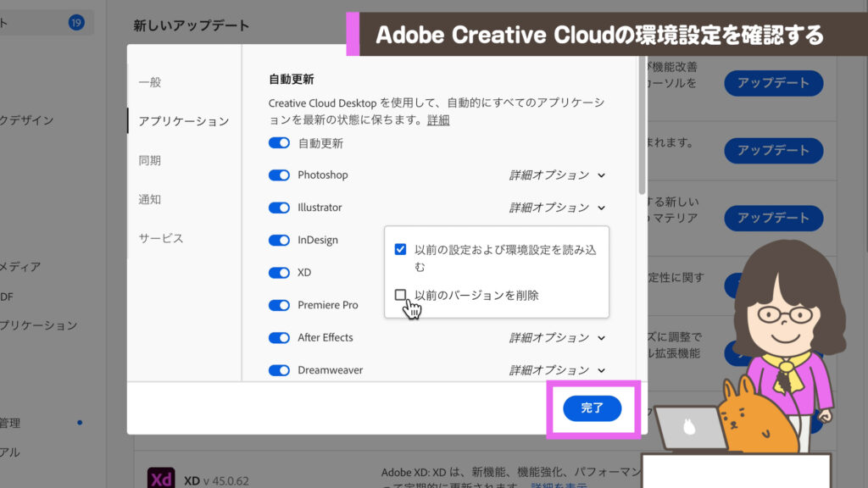Click the XD app icon in update list
Screen dimensions: 868x488
(161, 478)
